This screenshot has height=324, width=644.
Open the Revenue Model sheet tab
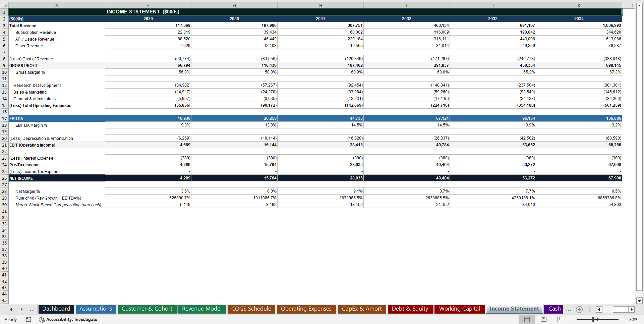(202, 309)
